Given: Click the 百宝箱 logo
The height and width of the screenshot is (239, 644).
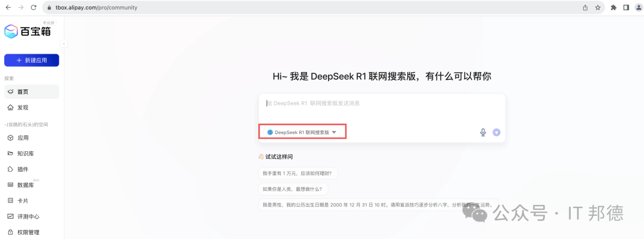Looking at the screenshot, I should (x=27, y=31).
